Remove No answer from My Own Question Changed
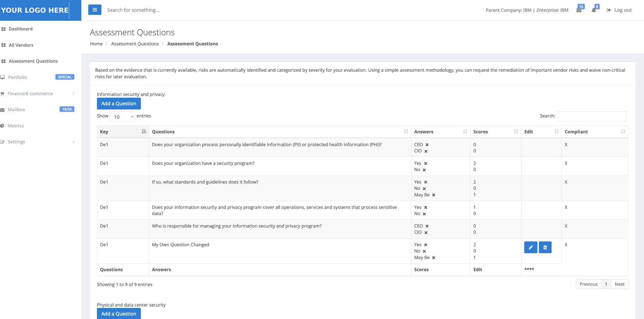This screenshot has height=319, width=644. (424, 251)
